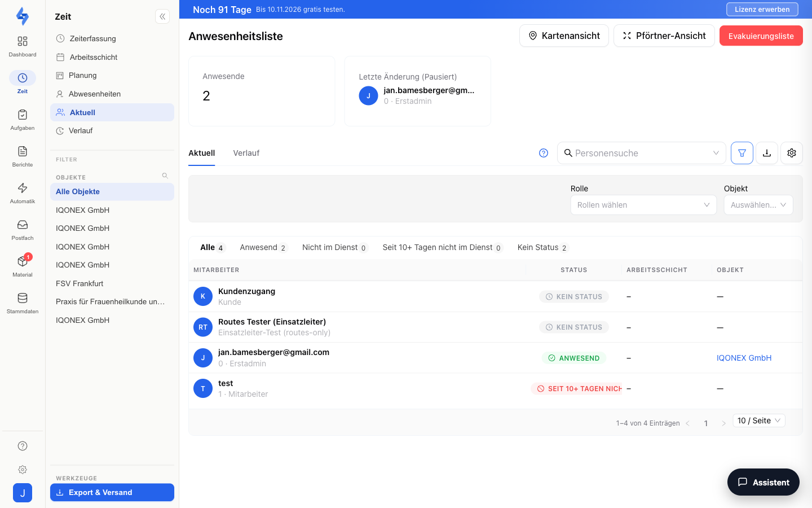812x508 pixels.
Task: Click ANWESEND status badge
Action: 574,358
